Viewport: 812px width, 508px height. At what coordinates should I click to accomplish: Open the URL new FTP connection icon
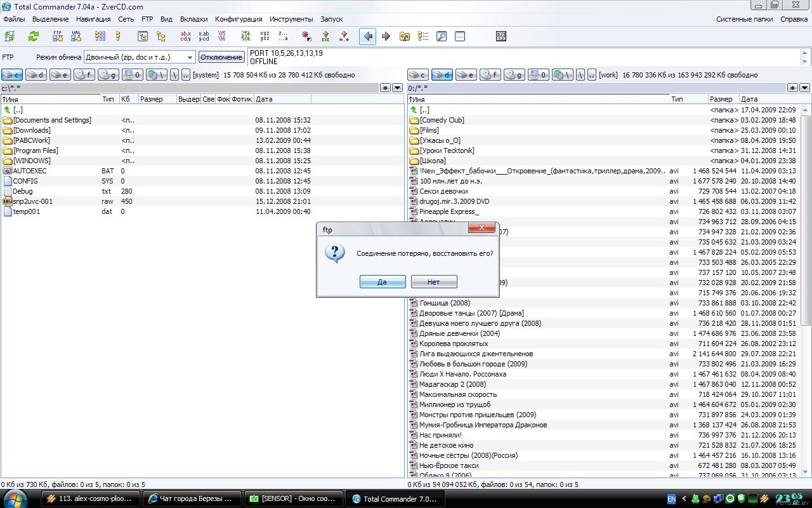click(76, 36)
